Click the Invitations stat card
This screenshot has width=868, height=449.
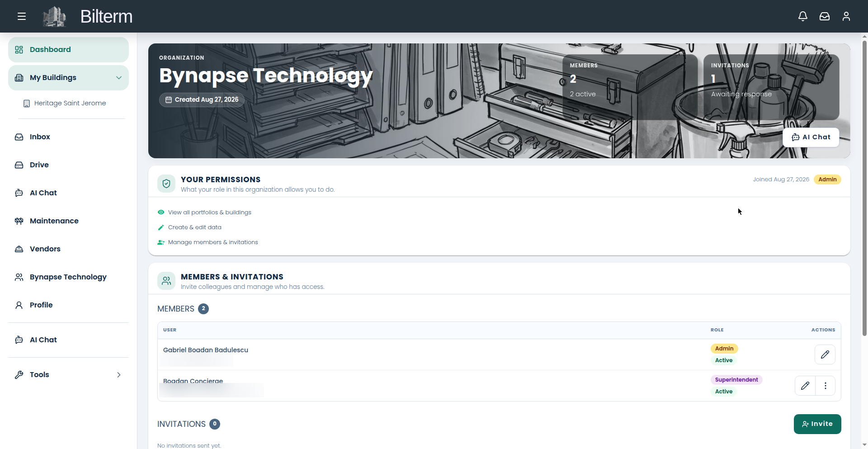(x=771, y=87)
